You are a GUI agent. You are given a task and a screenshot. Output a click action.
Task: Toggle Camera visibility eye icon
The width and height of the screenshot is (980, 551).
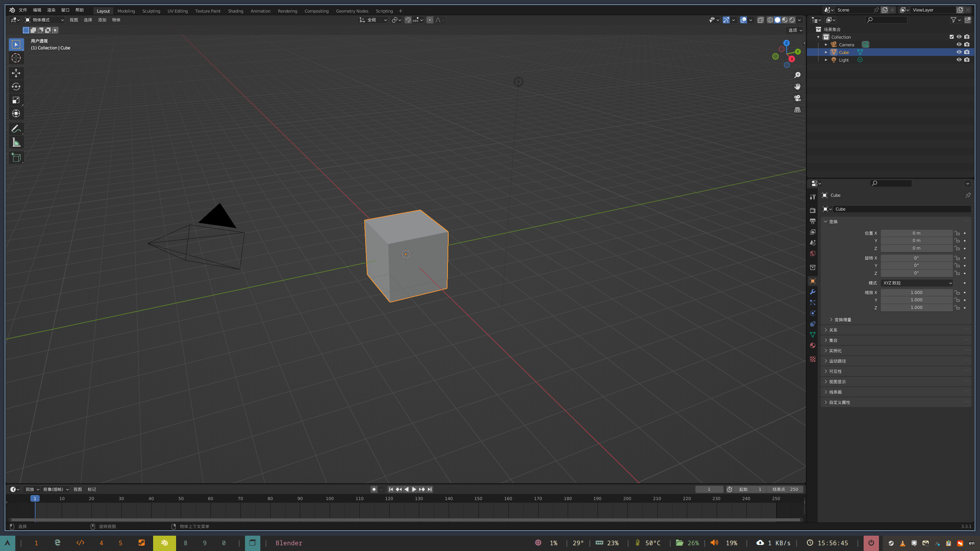959,44
